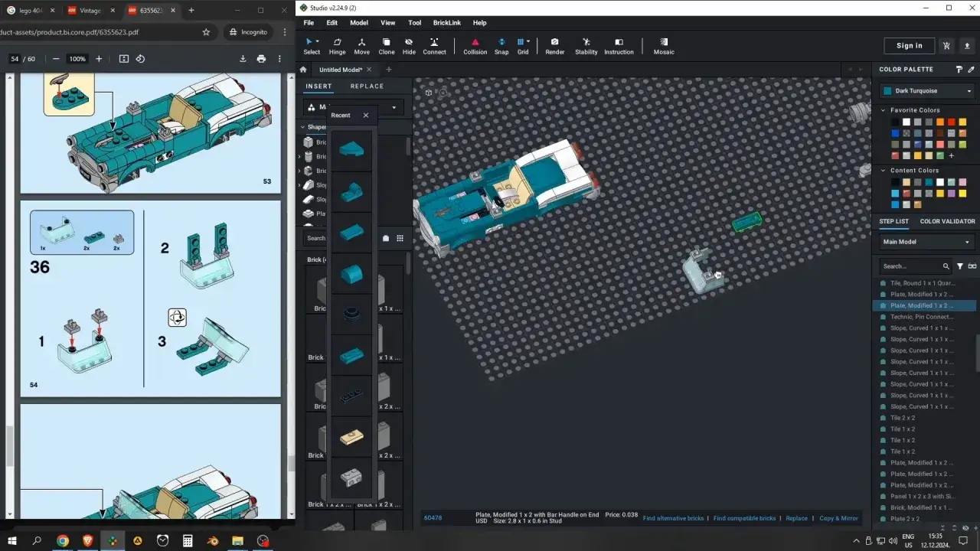This screenshot has height=551, width=980.
Task: Toggle Collision detection on or off
Action: point(475,47)
